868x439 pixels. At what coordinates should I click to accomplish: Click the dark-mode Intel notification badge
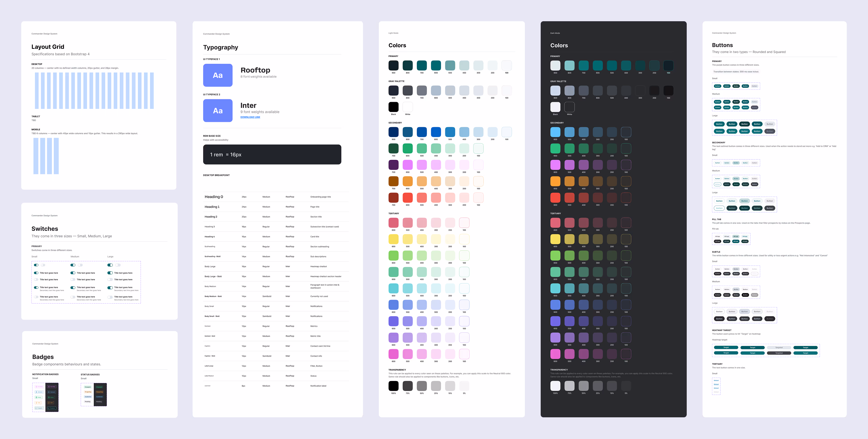pos(51,403)
